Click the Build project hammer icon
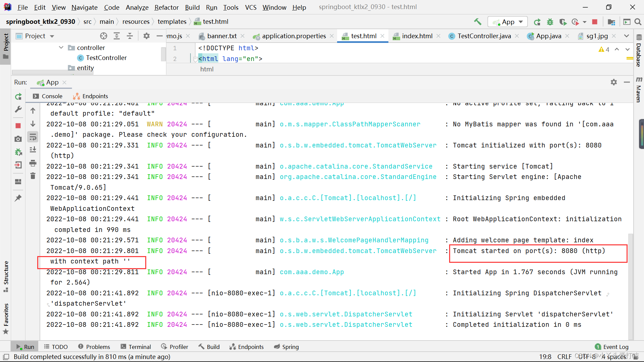Screen dimensions: 644x362 pos(478,22)
